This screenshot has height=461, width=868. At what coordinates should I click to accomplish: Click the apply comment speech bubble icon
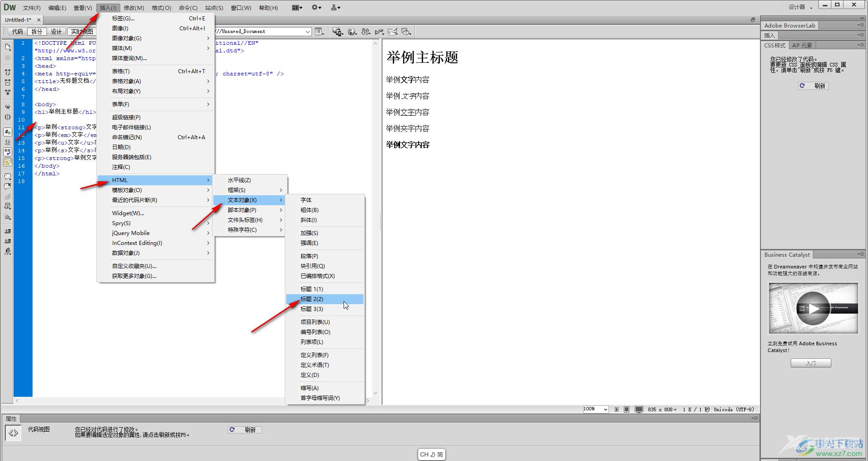(8, 176)
